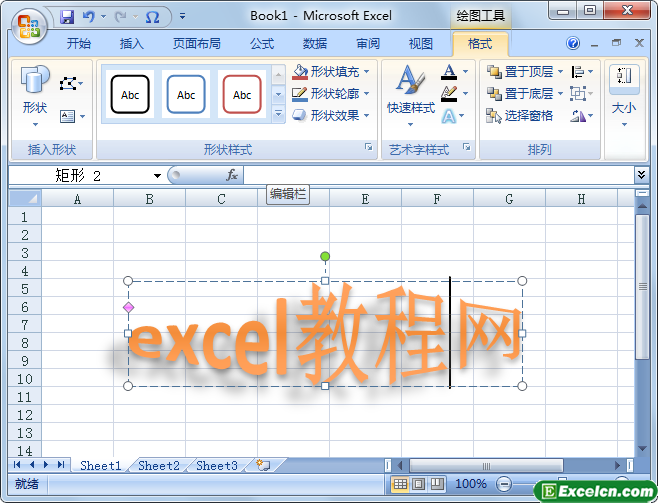Click the Redo arrow icon
Screen dimensions: 658x503
[x=121, y=17]
